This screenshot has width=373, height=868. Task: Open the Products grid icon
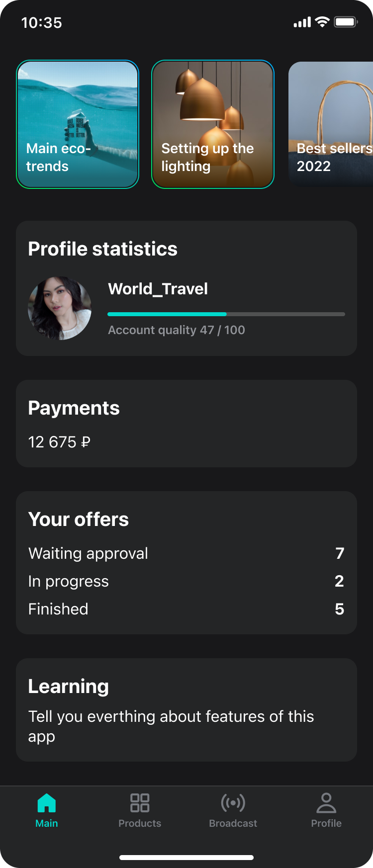point(140,802)
